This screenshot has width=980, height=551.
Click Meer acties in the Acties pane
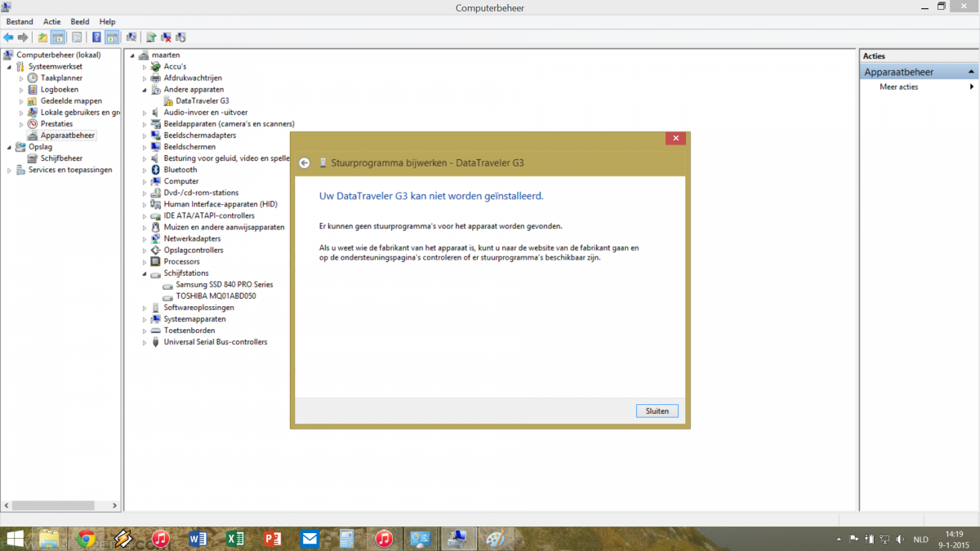point(898,87)
